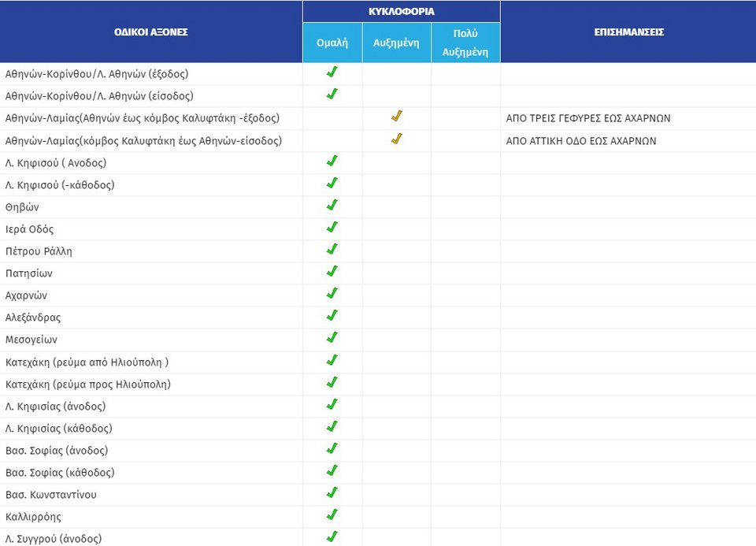Select road name Αθηνών-Κορίνθου/Λ. Αθηνών (είσοδος)

coord(99,96)
